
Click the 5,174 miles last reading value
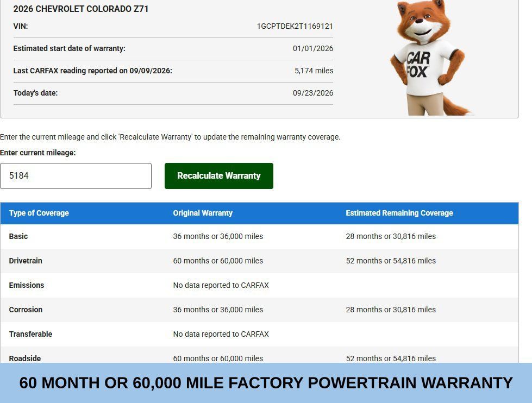(314, 71)
